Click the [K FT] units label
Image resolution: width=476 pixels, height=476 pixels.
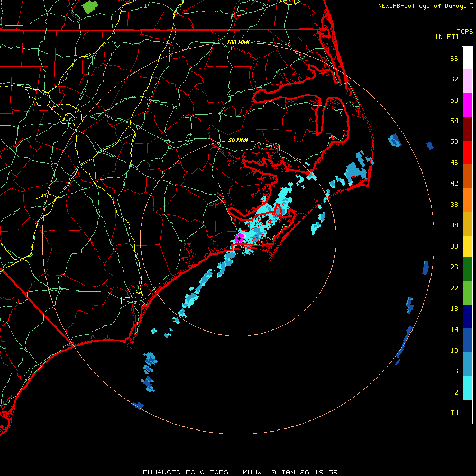pyautogui.click(x=447, y=36)
